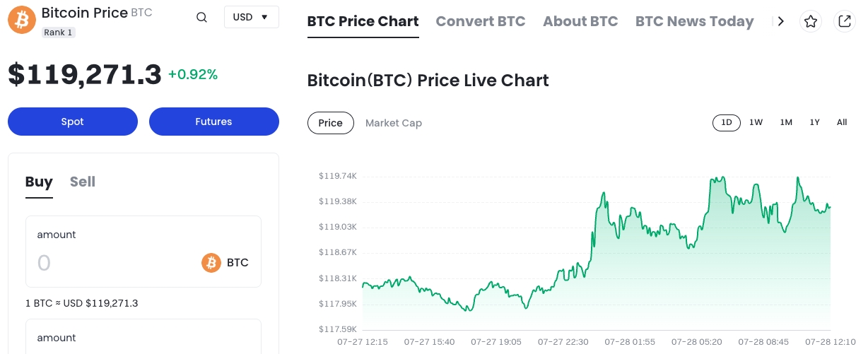Open BTC News Today tab
Viewport: 868px width, 354px height.
[x=694, y=21]
